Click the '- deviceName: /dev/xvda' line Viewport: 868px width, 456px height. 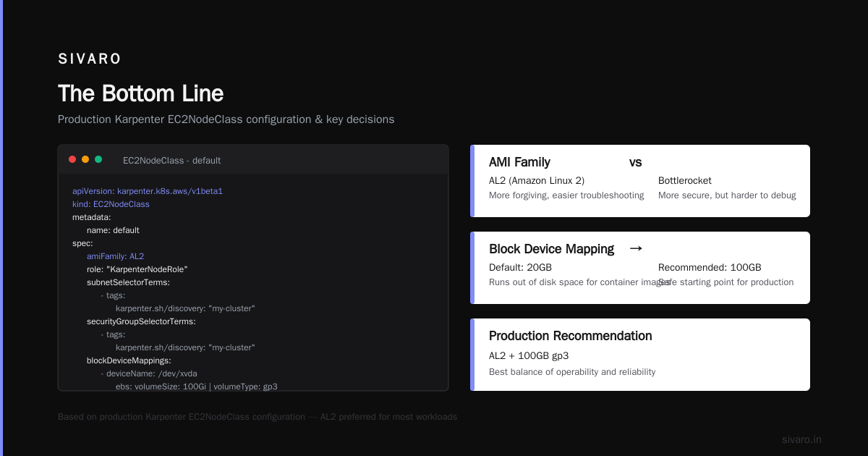(148, 373)
